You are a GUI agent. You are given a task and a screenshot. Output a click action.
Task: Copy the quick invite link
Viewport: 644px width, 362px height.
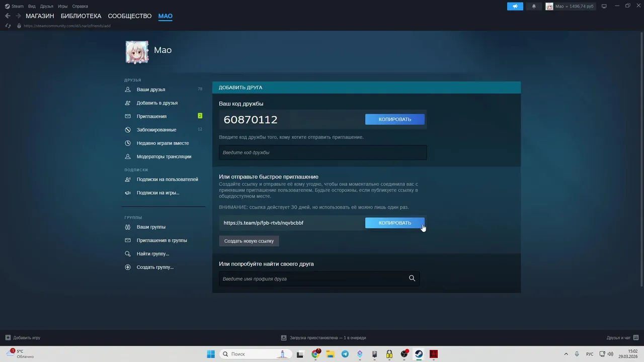395,223
